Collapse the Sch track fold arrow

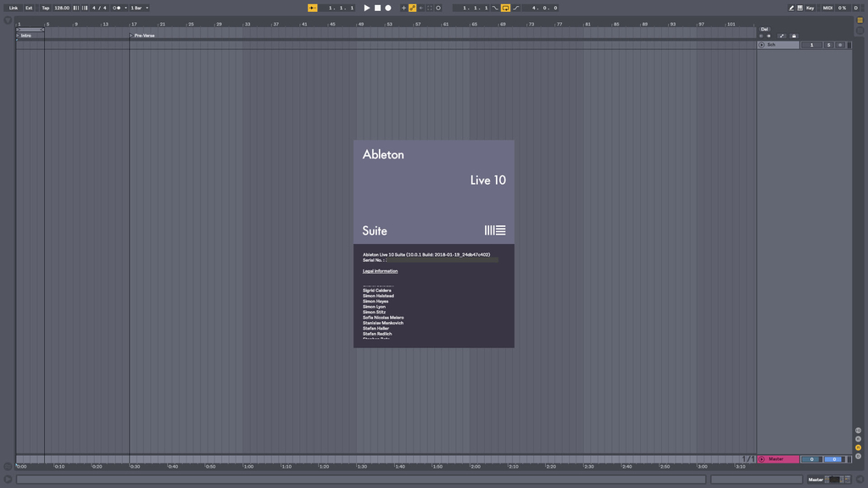pyautogui.click(x=761, y=44)
